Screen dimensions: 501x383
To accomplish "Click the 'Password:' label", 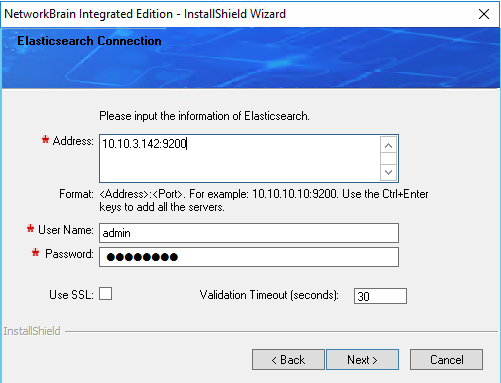I will [69, 254].
